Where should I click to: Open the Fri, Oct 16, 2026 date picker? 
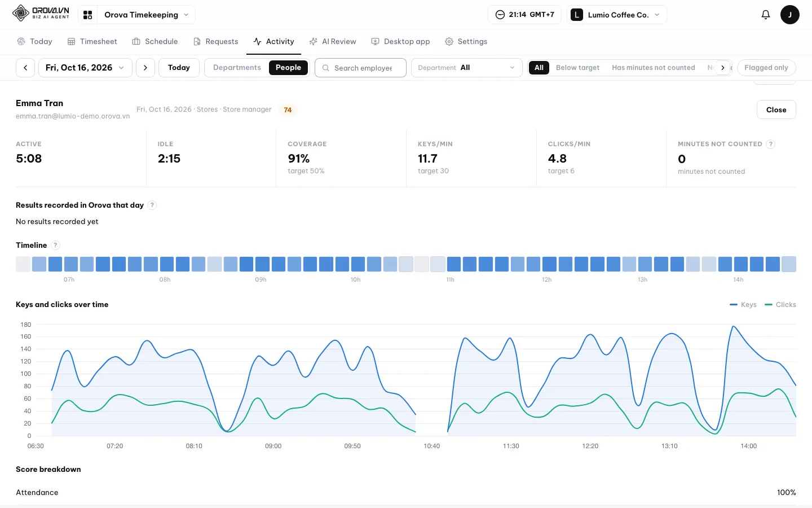pos(85,68)
